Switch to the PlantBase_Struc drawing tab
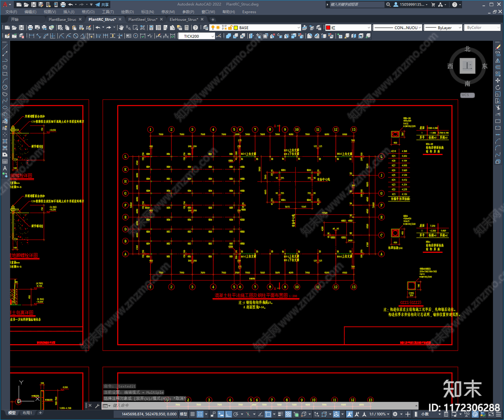Screen dimensions: 504x420 point(62,20)
